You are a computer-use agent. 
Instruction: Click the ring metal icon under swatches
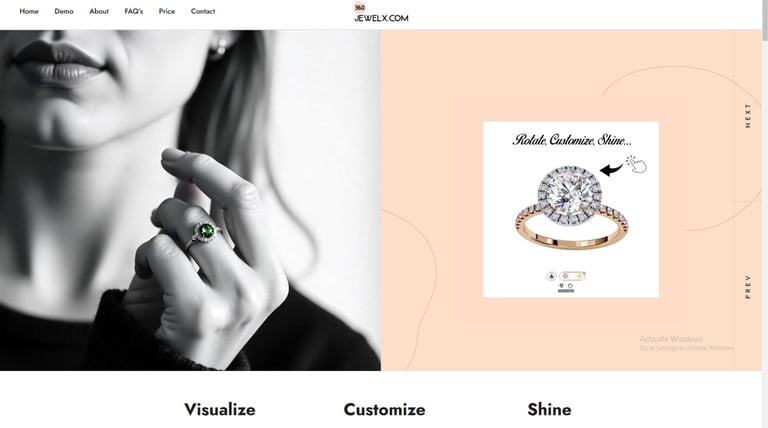tap(570, 285)
